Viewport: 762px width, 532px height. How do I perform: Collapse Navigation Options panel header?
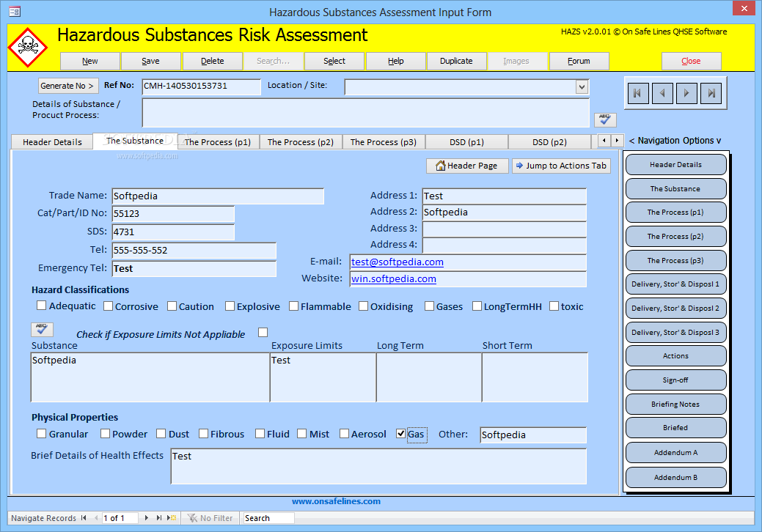(x=675, y=140)
